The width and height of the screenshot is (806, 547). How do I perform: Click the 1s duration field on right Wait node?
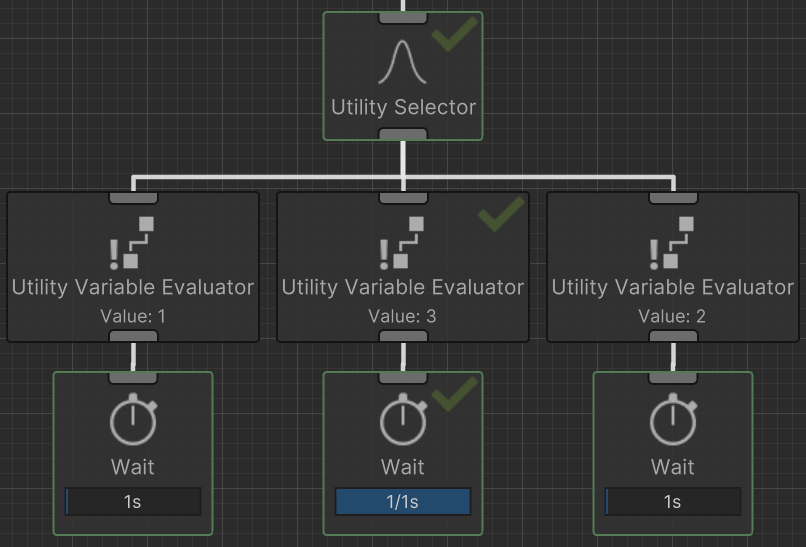tap(673, 501)
